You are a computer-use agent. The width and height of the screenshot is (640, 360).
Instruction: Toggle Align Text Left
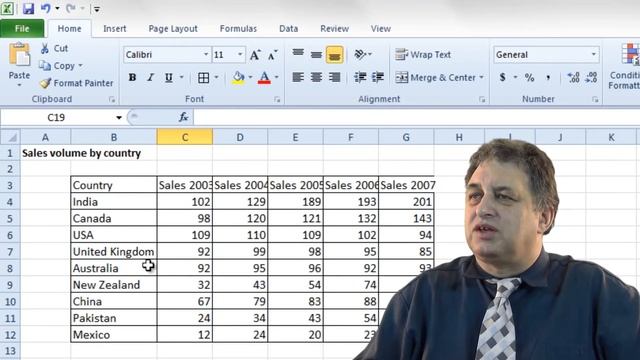[298, 77]
